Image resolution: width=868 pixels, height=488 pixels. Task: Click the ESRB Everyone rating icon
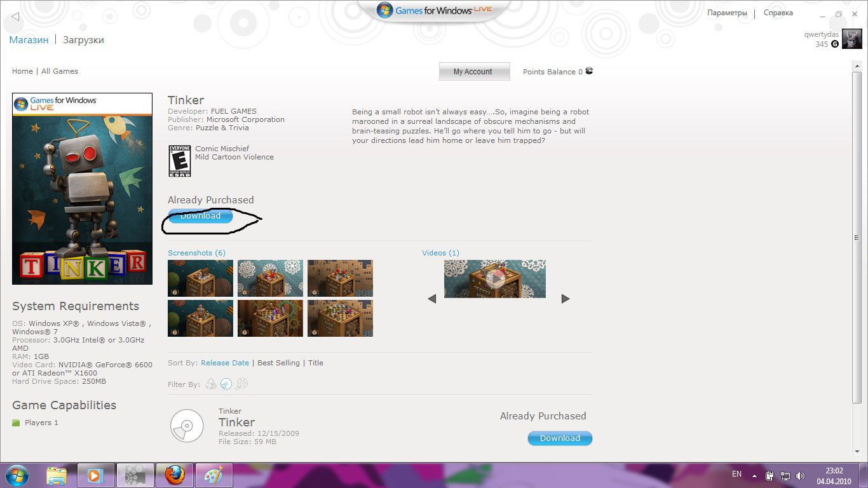[179, 161]
